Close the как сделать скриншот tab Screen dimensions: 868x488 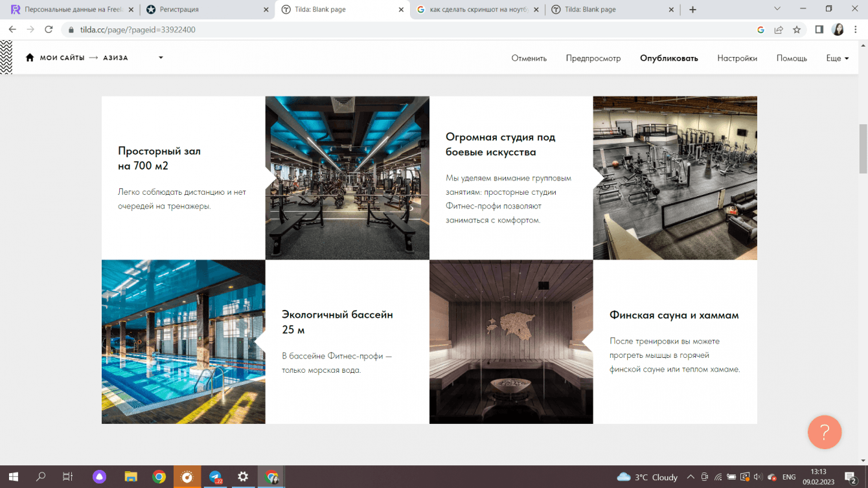coord(536,10)
